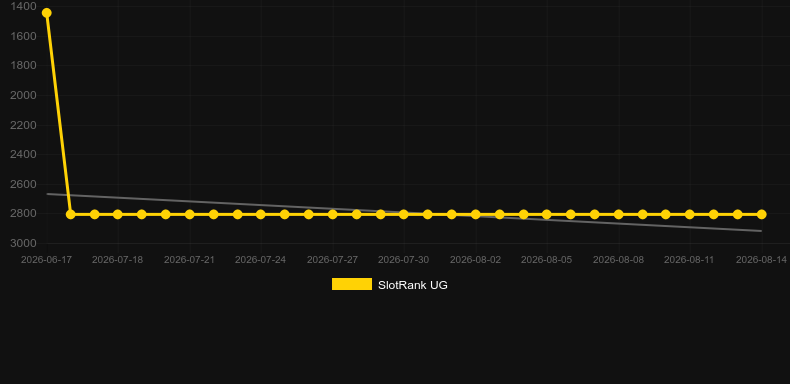Click the 2800 y-axis value
This screenshot has height=384, width=790.
(23, 214)
